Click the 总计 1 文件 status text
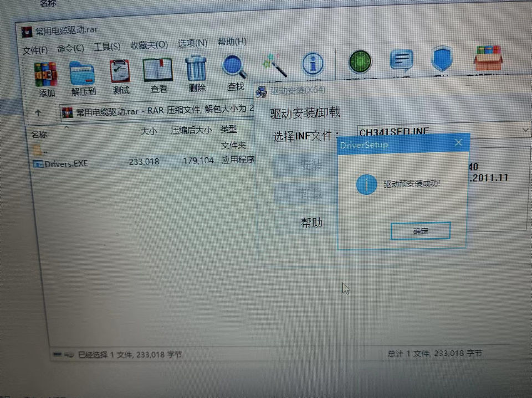 pyautogui.click(x=434, y=353)
